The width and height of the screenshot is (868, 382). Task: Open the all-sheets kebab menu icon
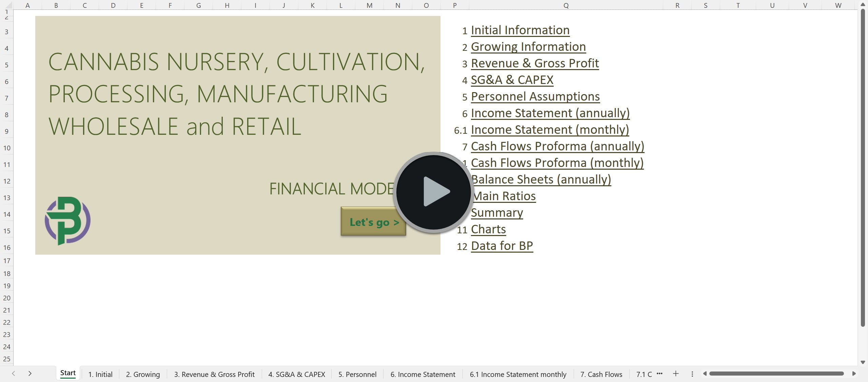[692, 374]
